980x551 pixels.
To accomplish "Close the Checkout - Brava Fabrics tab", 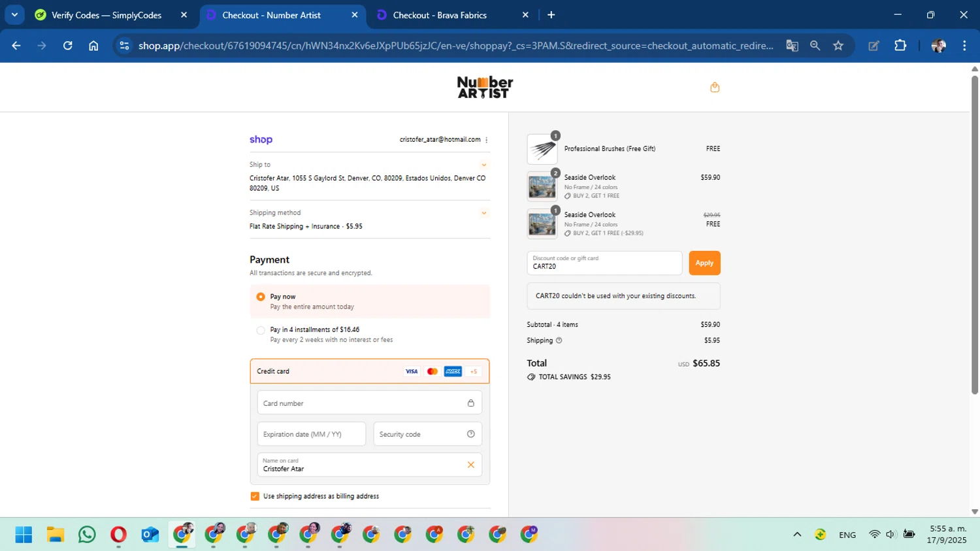I will click(525, 15).
